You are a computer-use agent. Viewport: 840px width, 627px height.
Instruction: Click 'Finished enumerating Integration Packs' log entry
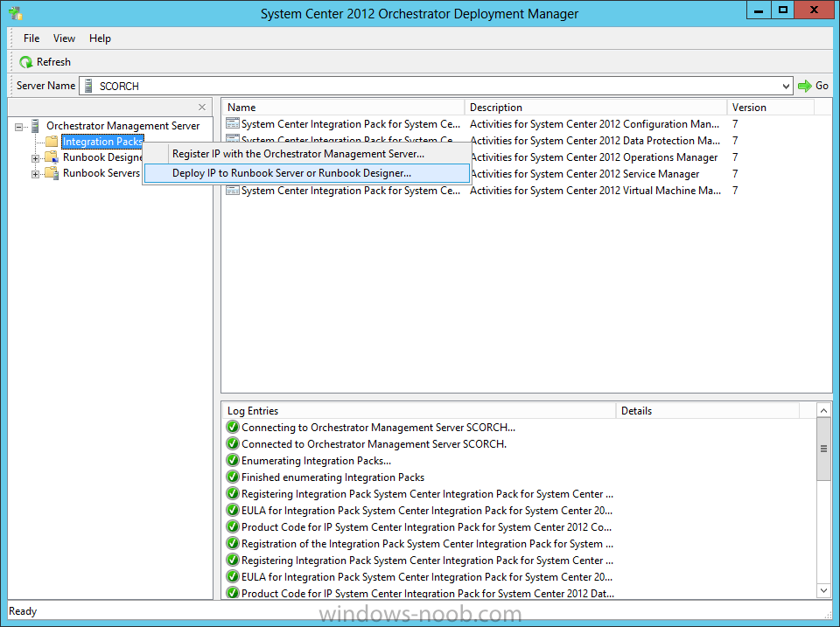click(x=332, y=477)
